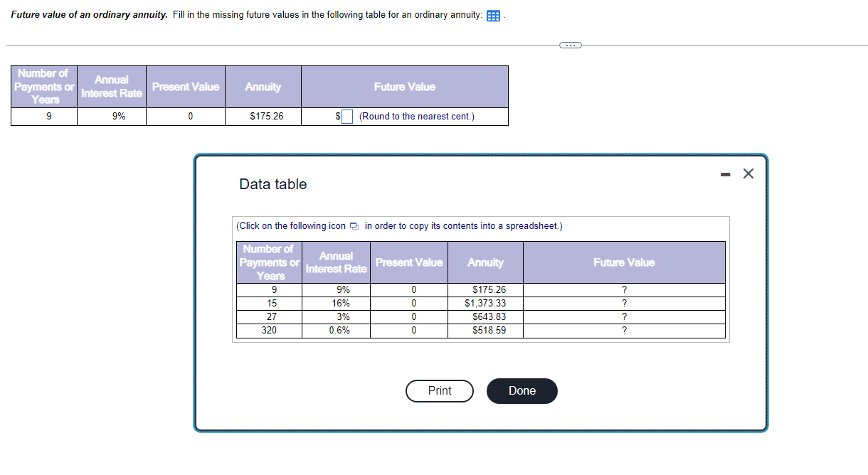Viewport: 868px width, 475px height.
Task: Click the Done button
Action: 522,390
